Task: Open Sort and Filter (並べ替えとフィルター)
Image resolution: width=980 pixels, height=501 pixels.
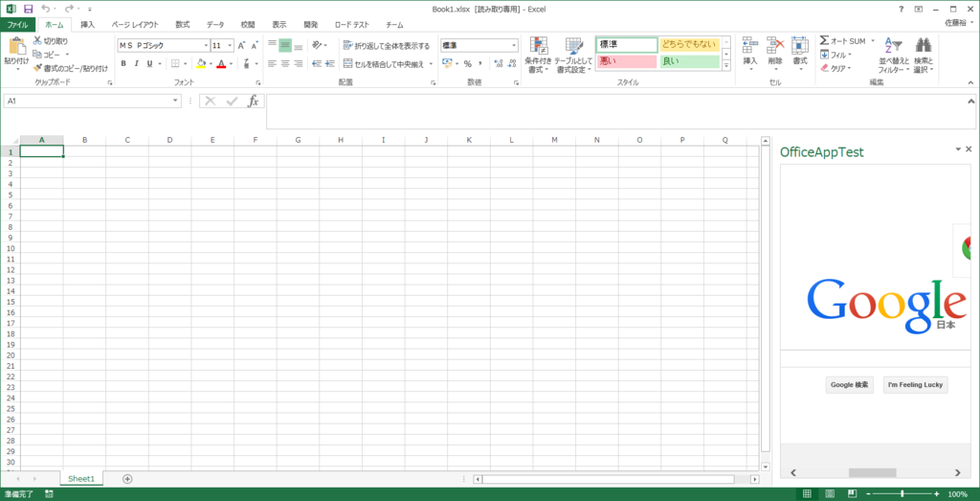Action: coord(894,56)
